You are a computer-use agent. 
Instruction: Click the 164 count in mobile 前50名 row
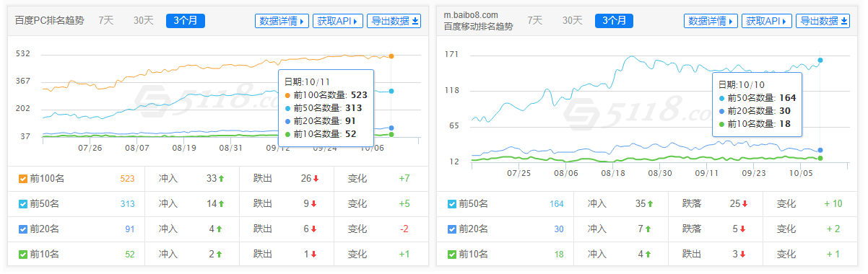[556, 204]
